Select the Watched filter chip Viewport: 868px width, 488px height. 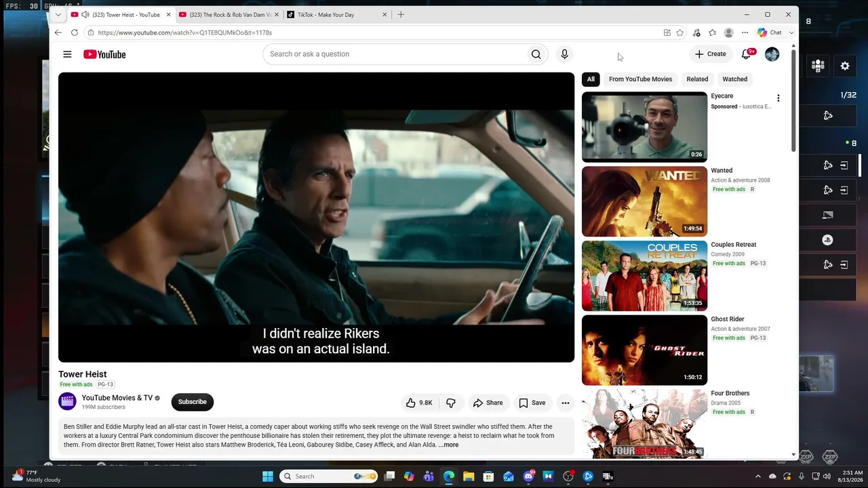point(735,79)
